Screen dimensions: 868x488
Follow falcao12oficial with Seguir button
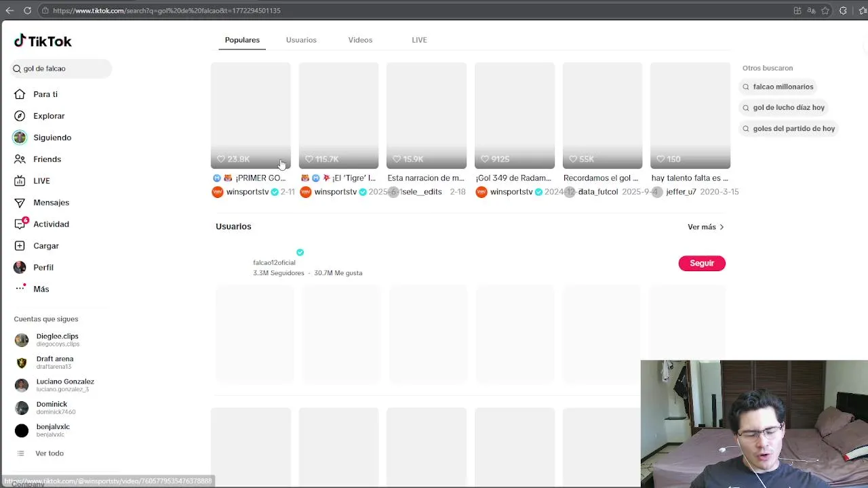(x=702, y=263)
